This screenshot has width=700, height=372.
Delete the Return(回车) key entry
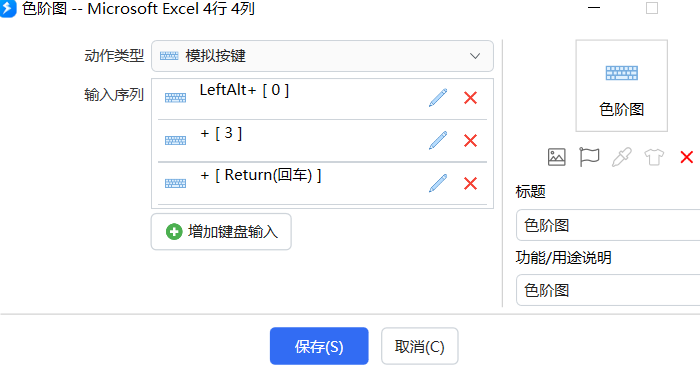(470, 183)
